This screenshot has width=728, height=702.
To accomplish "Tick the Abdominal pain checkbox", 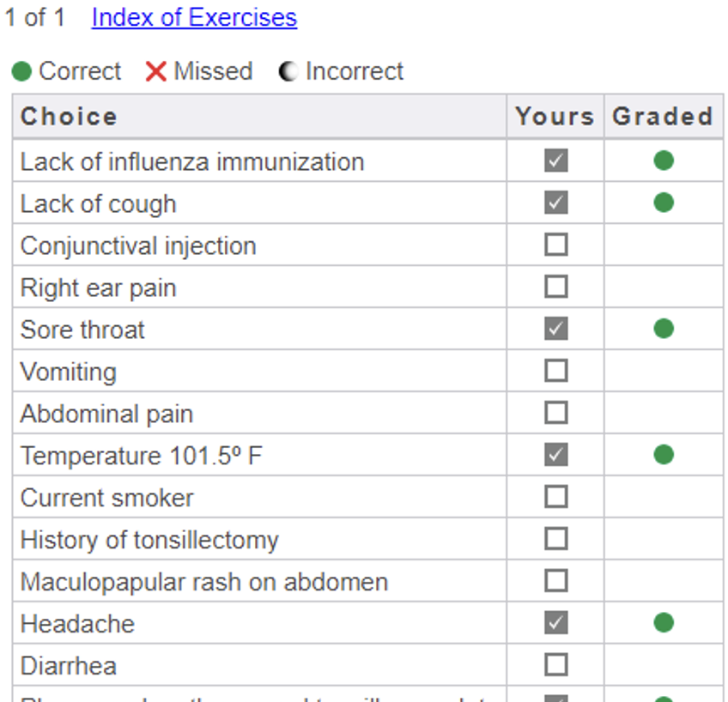I will coord(555,413).
